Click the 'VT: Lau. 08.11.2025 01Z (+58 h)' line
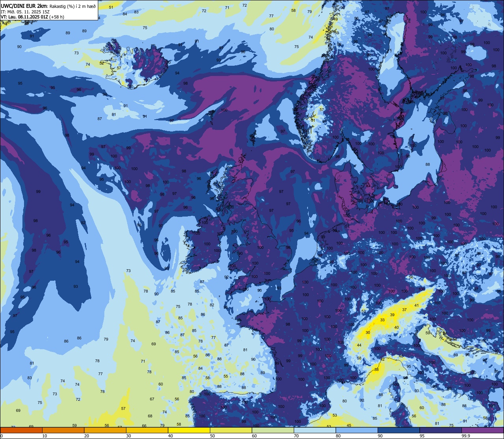This screenshot has width=504, height=439. (33, 17)
